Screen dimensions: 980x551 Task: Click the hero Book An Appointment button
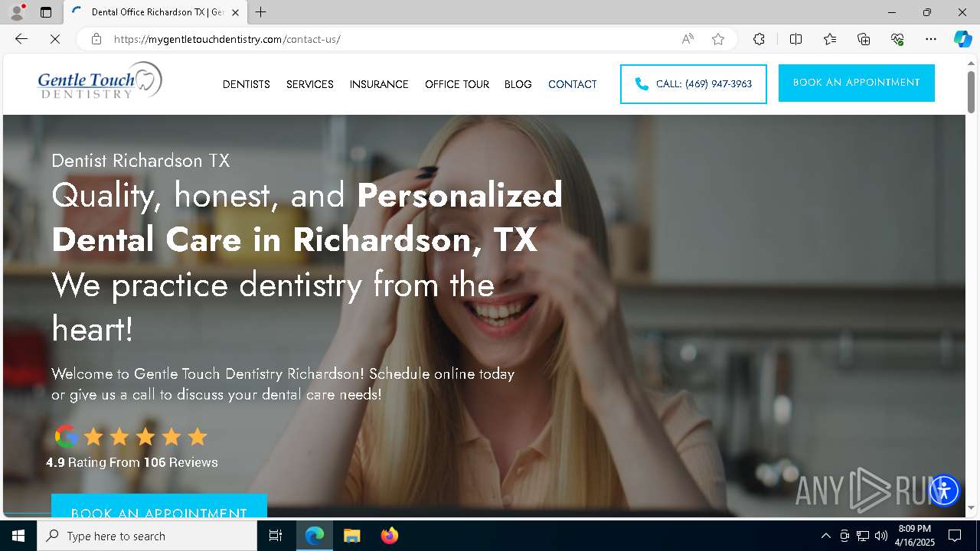coord(159,506)
